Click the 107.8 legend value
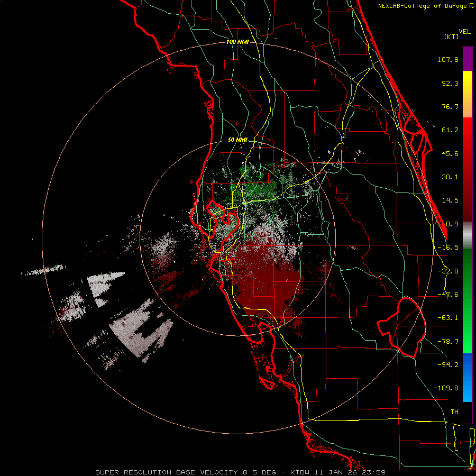This screenshot has height=476, width=476. coord(448,59)
